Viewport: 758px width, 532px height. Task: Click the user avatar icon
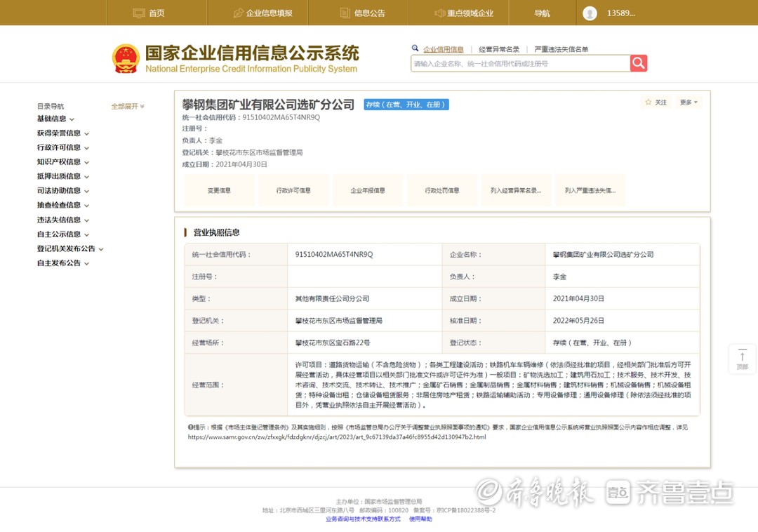click(x=590, y=13)
